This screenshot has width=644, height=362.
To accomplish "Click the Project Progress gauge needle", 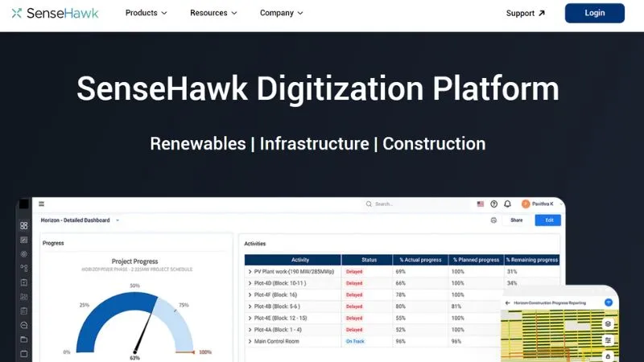I will (x=143, y=332).
